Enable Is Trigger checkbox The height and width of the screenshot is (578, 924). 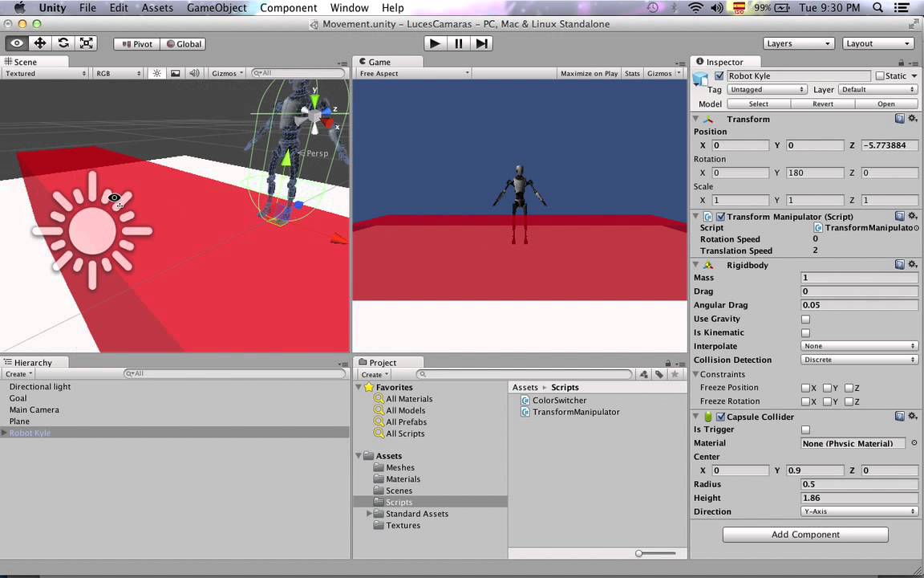click(805, 429)
